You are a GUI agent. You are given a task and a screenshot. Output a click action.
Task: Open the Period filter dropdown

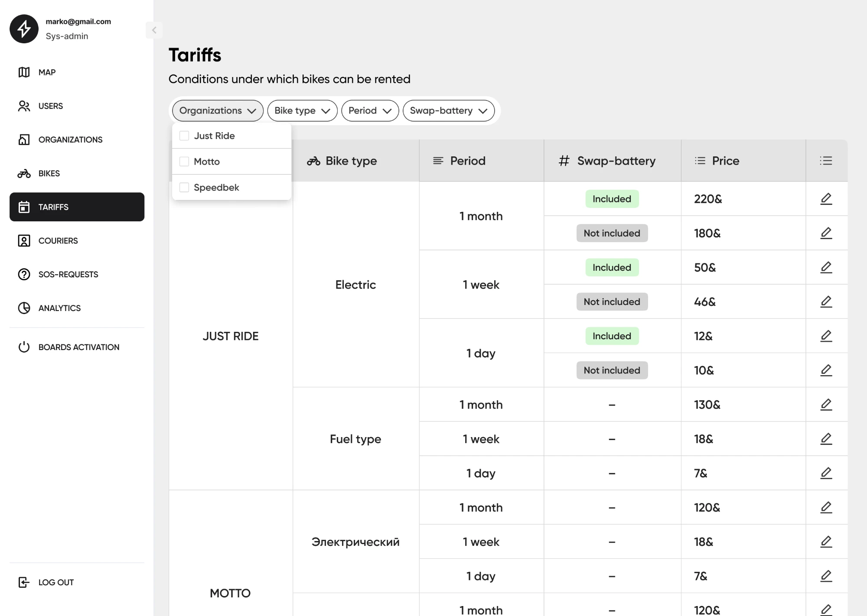click(x=370, y=111)
